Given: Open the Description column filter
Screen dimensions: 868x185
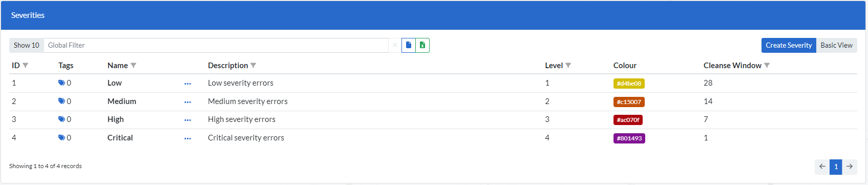Looking at the screenshot, I should (x=253, y=66).
